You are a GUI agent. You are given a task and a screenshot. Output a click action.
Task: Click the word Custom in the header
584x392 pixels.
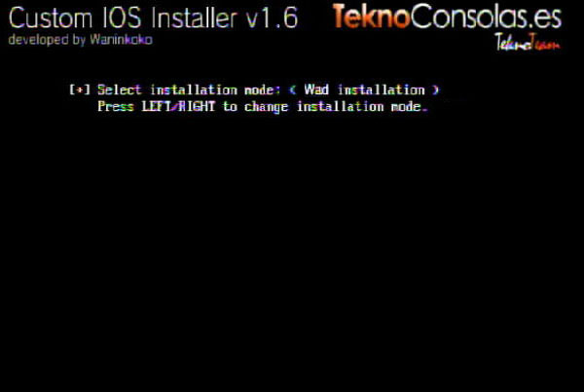pyautogui.click(x=50, y=18)
